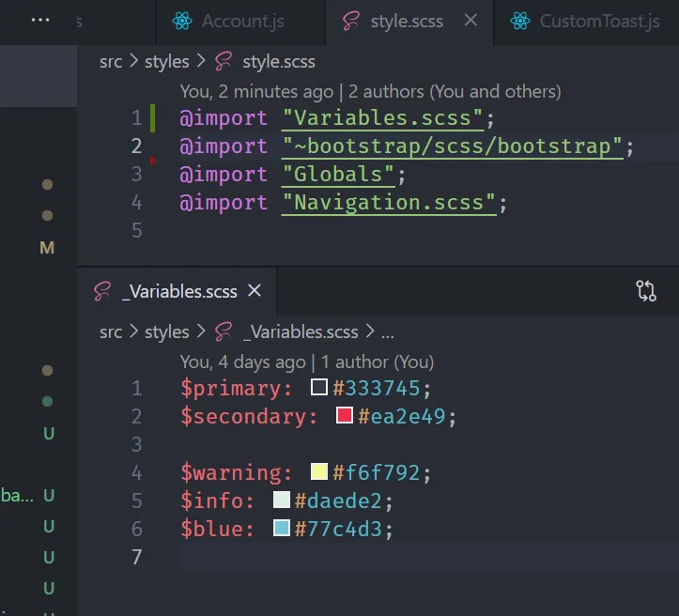Open the #333745 primary color swatch
This screenshot has width=679, height=616.
click(x=319, y=387)
